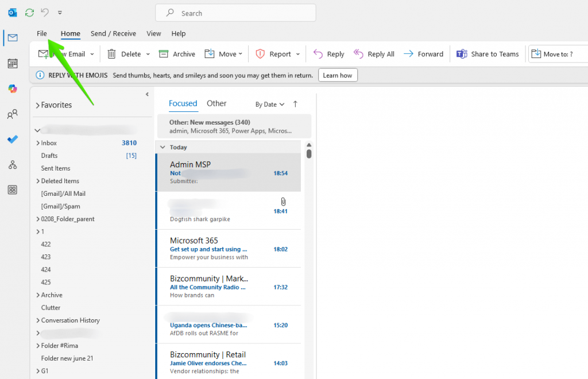Image resolution: width=588 pixels, height=379 pixels.
Task: Open the Calendar view in the left sidebar
Action: [13, 63]
